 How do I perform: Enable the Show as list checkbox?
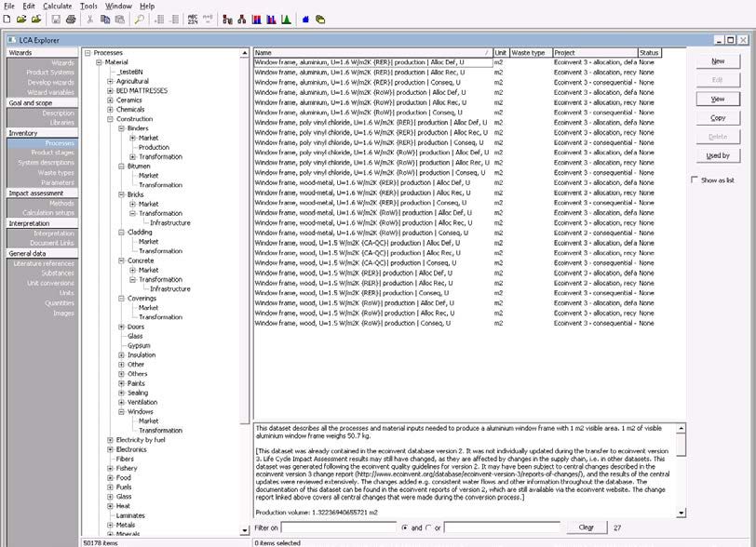pos(695,180)
